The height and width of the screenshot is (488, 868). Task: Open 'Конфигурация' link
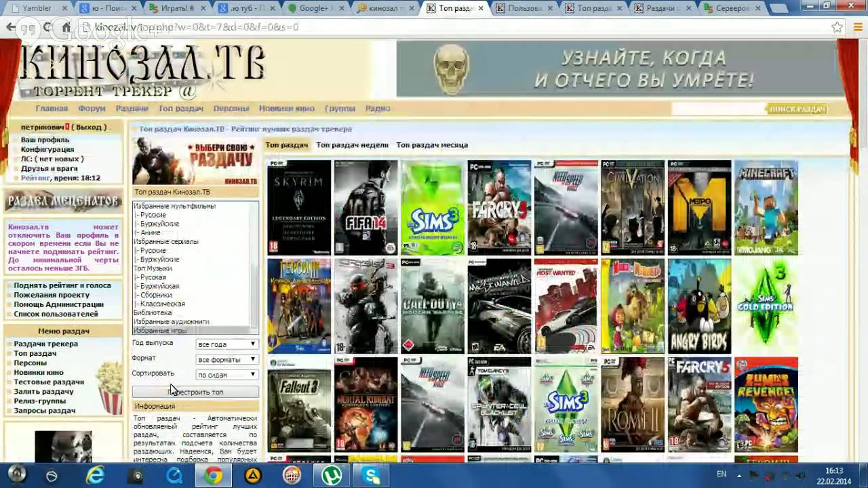click(x=47, y=149)
